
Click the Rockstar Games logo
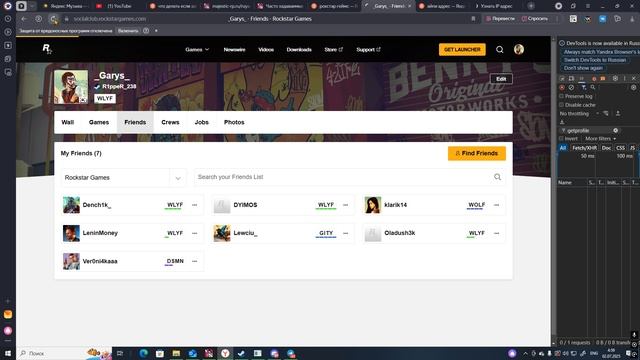(47, 49)
